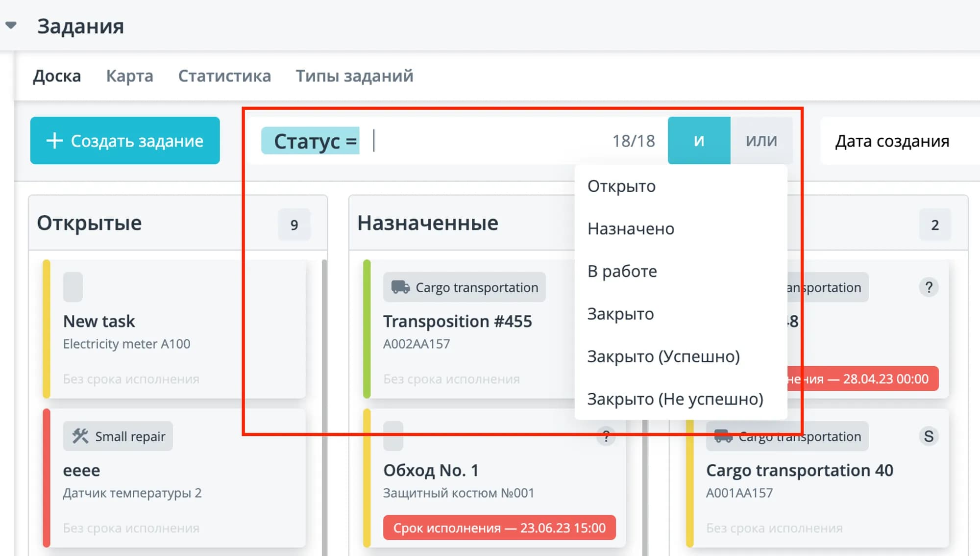Choose Закрыто (Не успешно) option
This screenshot has height=556, width=980.
675,399
